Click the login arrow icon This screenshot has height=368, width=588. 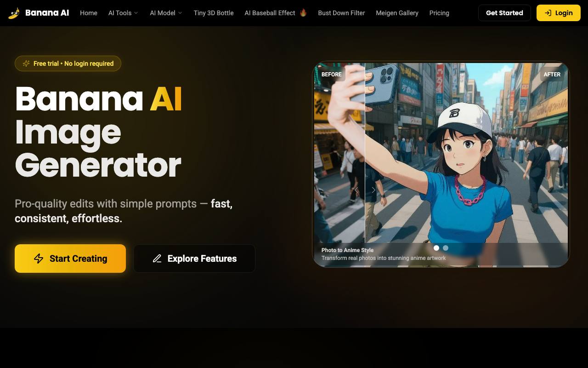tap(548, 13)
